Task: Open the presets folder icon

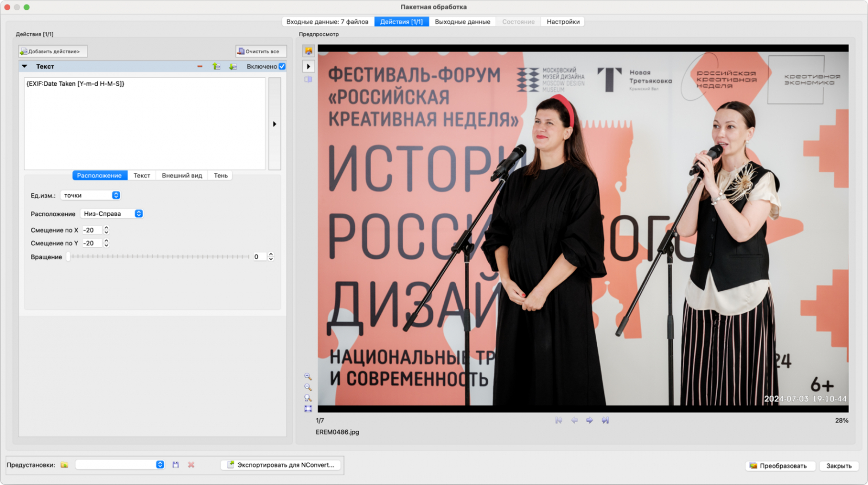Action: click(65, 465)
